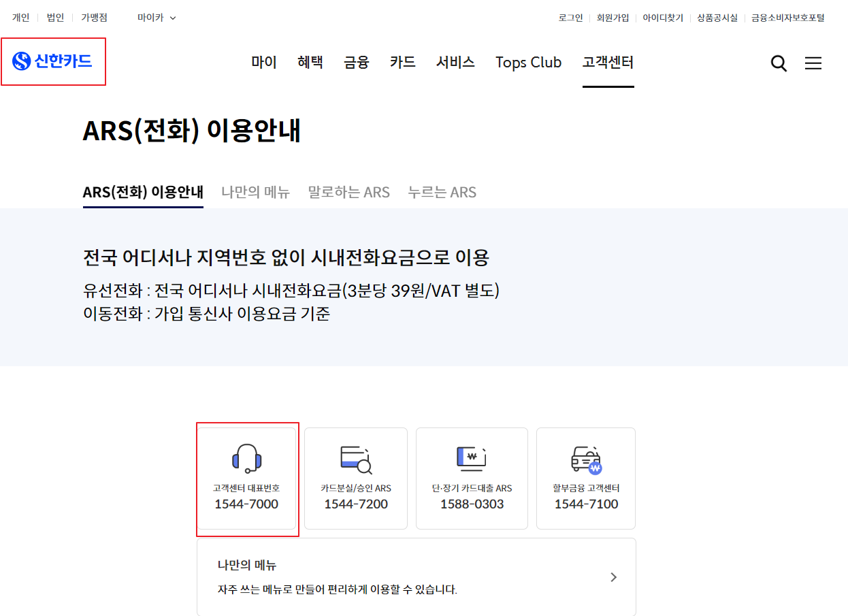Open 나만의 메뉴 chevron arrow
This screenshot has height=616, width=848.
[x=613, y=577]
